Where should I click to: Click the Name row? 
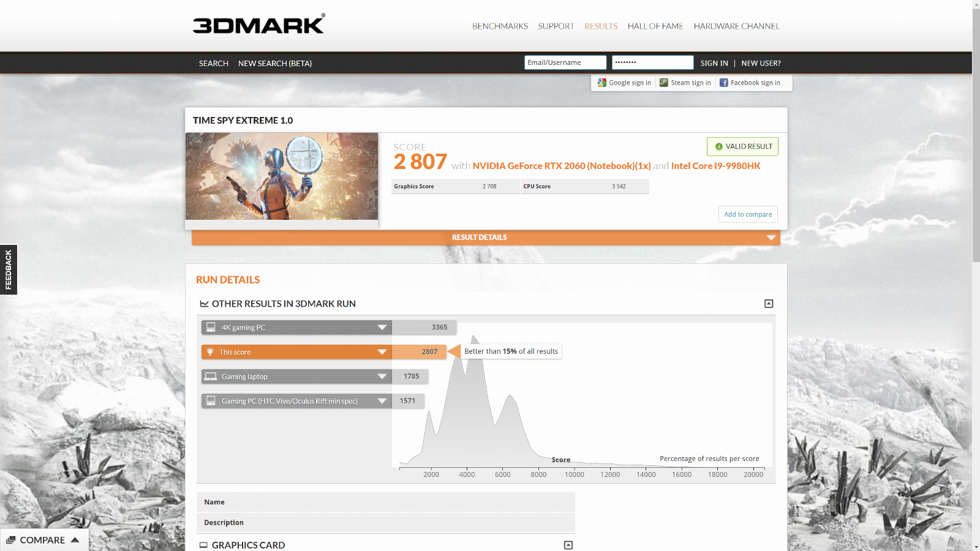(x=386, y=502)
